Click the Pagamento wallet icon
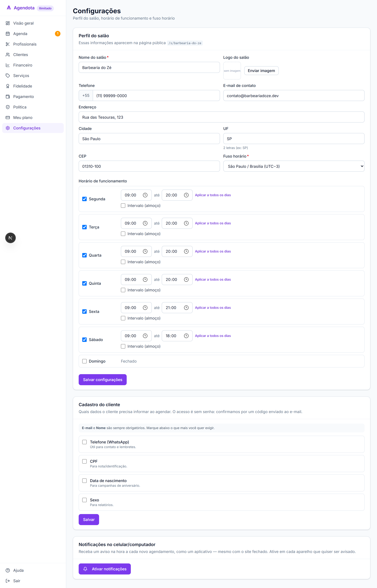 8,97
